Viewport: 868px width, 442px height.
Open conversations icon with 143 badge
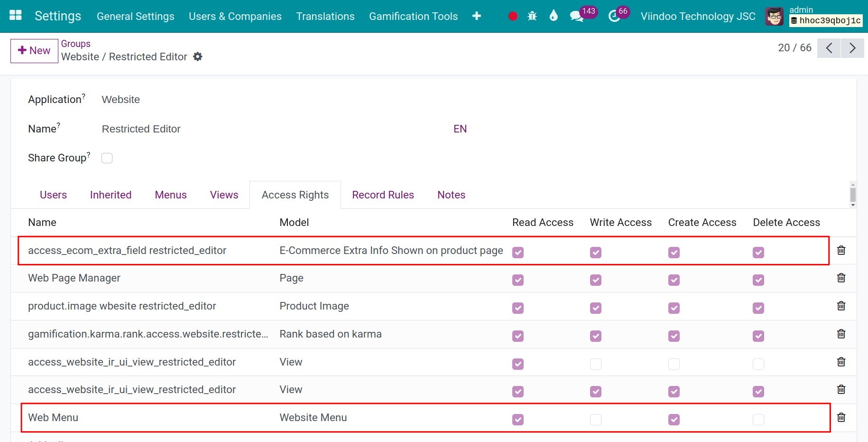click(x=577, y=16)
